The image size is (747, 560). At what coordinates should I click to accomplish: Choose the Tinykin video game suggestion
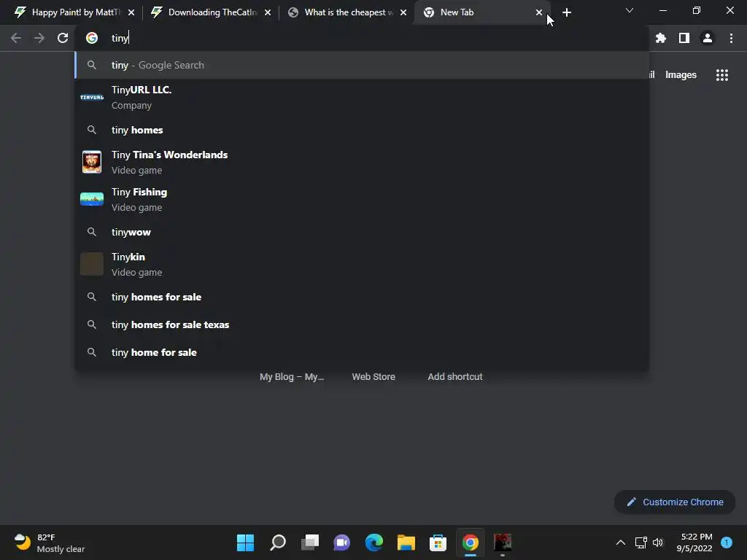pos(362,264)
